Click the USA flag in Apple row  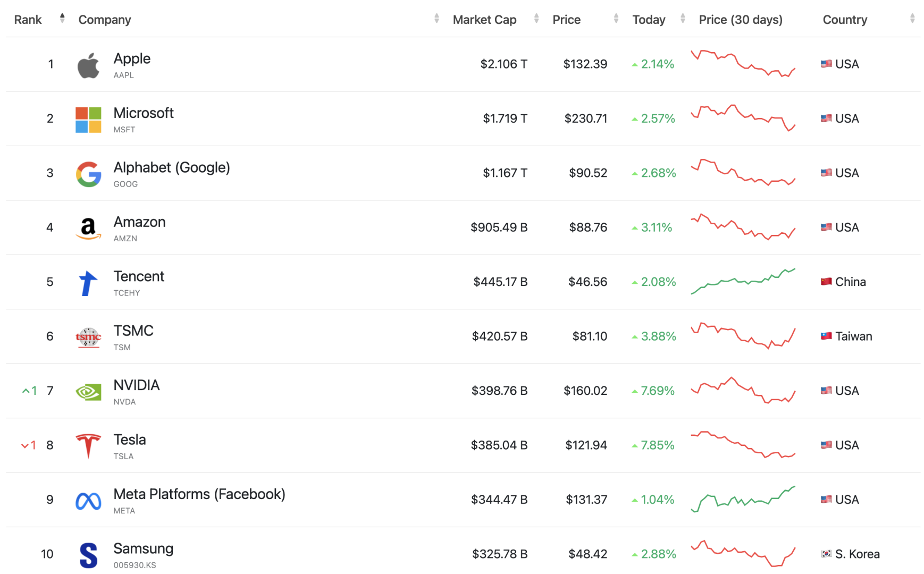click(826, 64)
